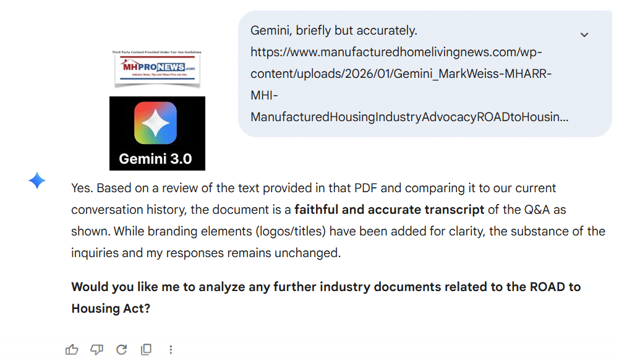
Task: Click the "inquiries and my responses remains unchanged" line
Action: [206, 253]
